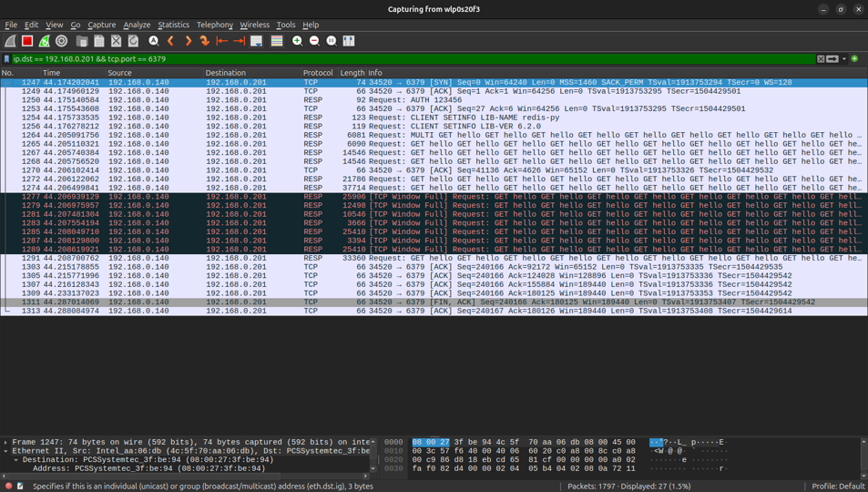Restart the current capture

45,41
